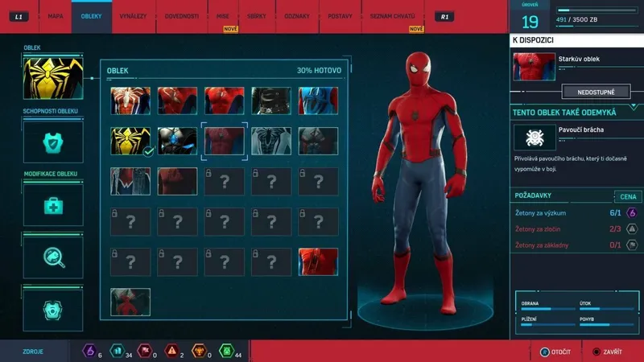Go to the MISE tab

pyautogui.click(x=223, y=16)
